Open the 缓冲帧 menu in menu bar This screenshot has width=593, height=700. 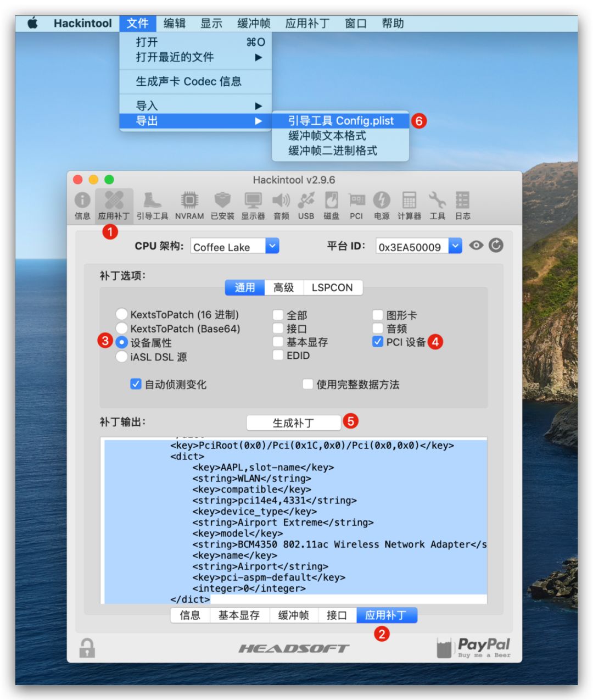(x=254, y=23)
